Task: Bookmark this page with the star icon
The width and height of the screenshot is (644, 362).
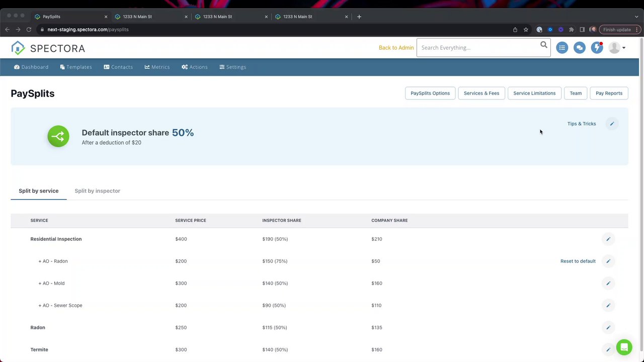Action: 526,30
